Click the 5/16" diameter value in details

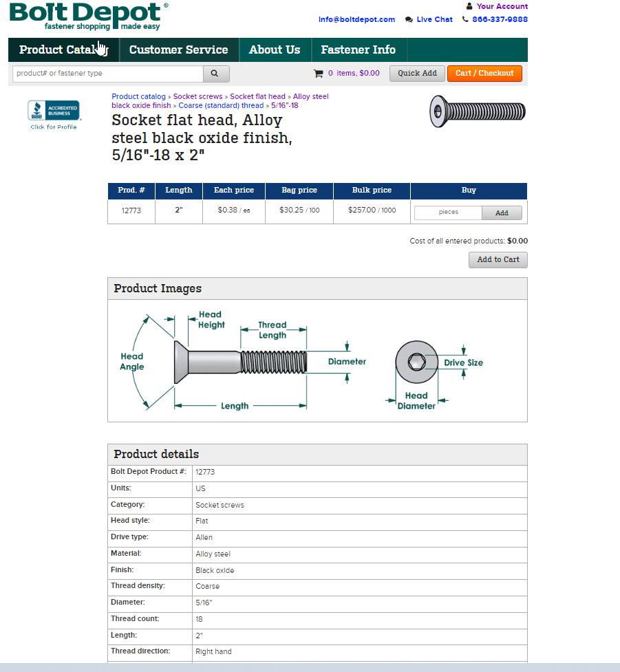(204, 603)
